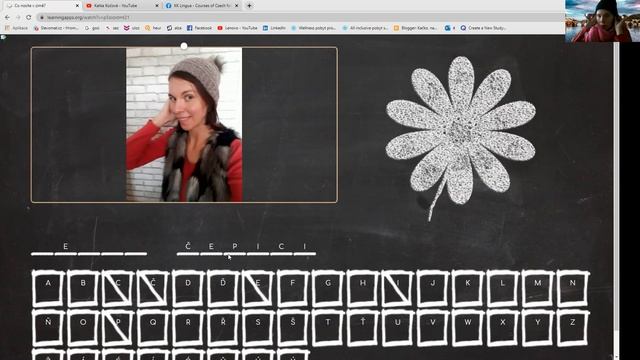Tap letter O tile
Viewport: 640px width, 360px height.
pyautogui.click(x=83, y=328)
